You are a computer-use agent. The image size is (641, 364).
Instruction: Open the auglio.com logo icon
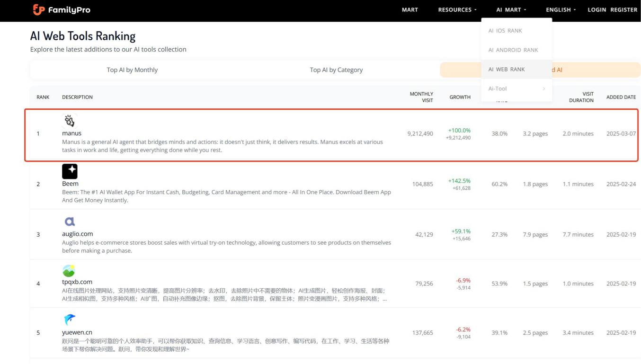tap(70, 222)
